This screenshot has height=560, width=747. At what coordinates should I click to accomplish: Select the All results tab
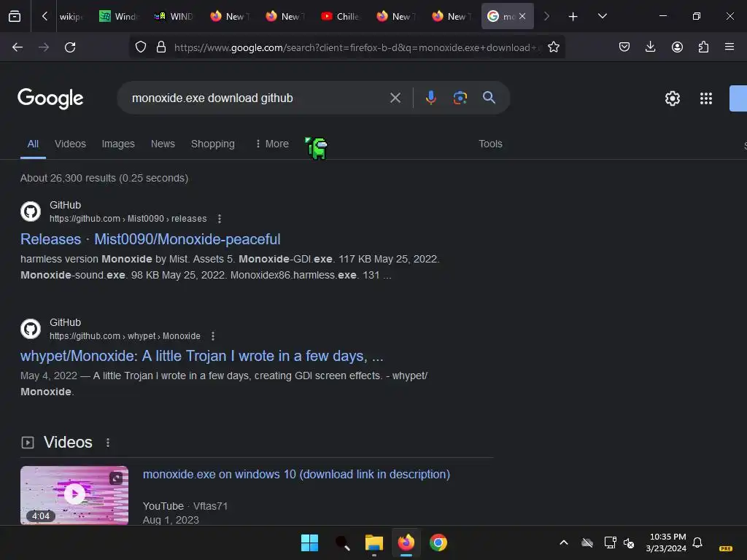click(33, 144)
